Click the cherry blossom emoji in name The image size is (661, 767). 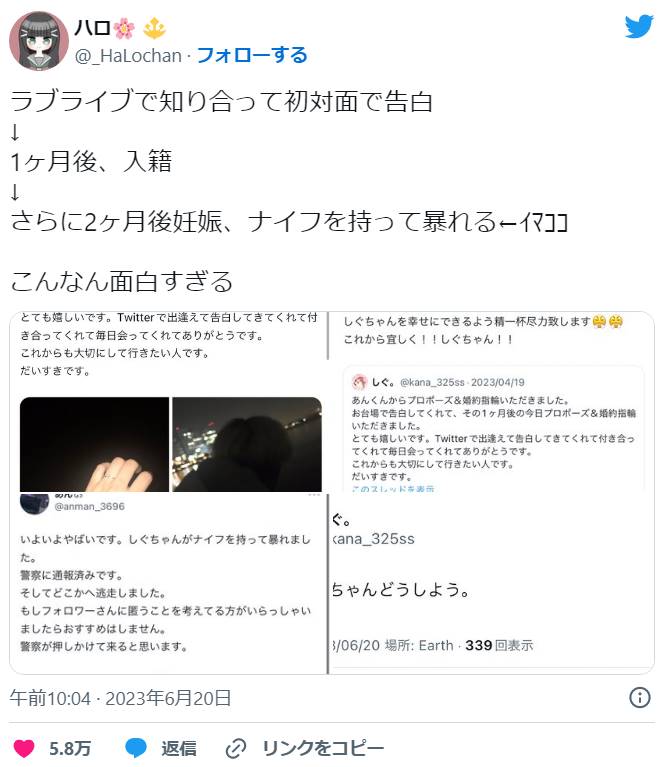coord(124,28)
